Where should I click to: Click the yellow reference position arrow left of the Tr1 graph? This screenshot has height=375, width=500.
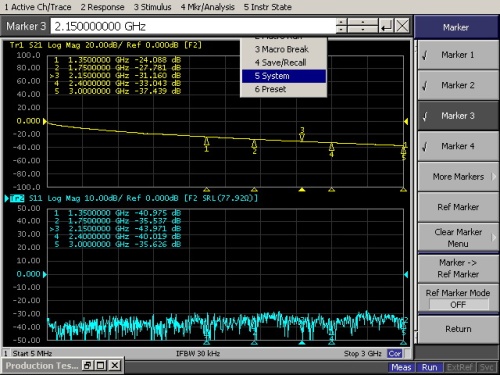pyautogui.click(x=45, y=121)
